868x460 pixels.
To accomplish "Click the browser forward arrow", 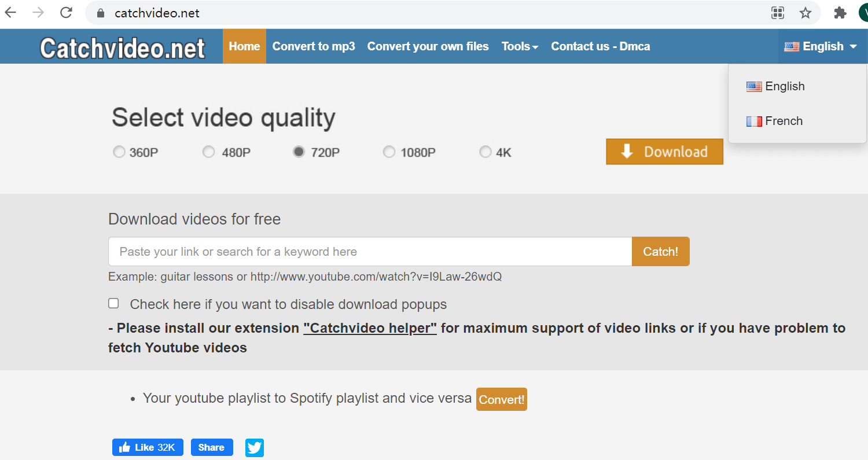I will point(38,13).
